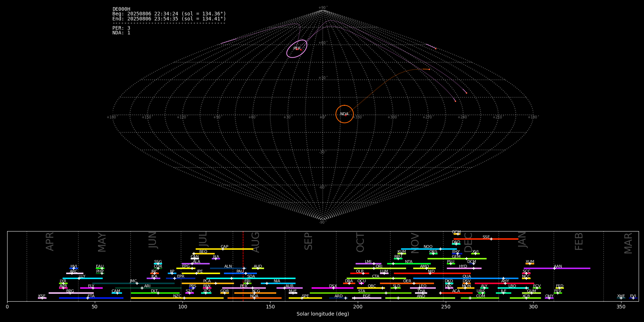Click the NTA shower label
Image resolution: width=644 pixels, height=322 pixels.
409,262
